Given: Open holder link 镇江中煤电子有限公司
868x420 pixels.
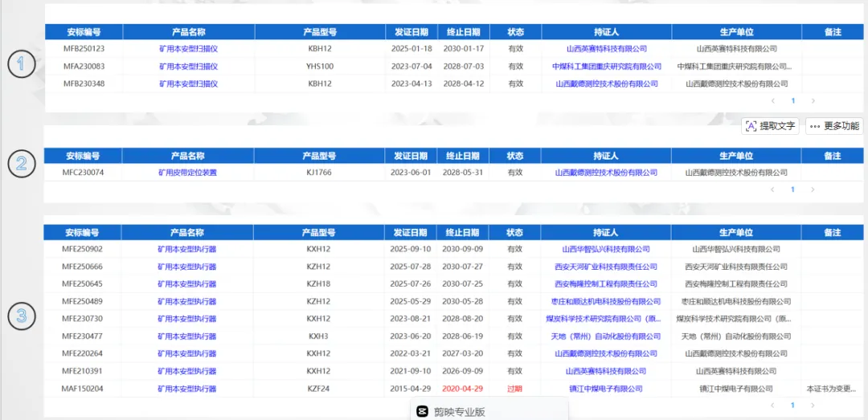Looking at the screenshot, I should [x=606, y=389].
